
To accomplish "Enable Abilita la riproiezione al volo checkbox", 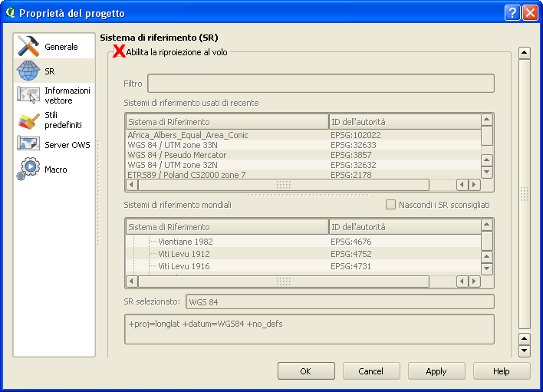I will pyautogui.click(x=120, y=52).
